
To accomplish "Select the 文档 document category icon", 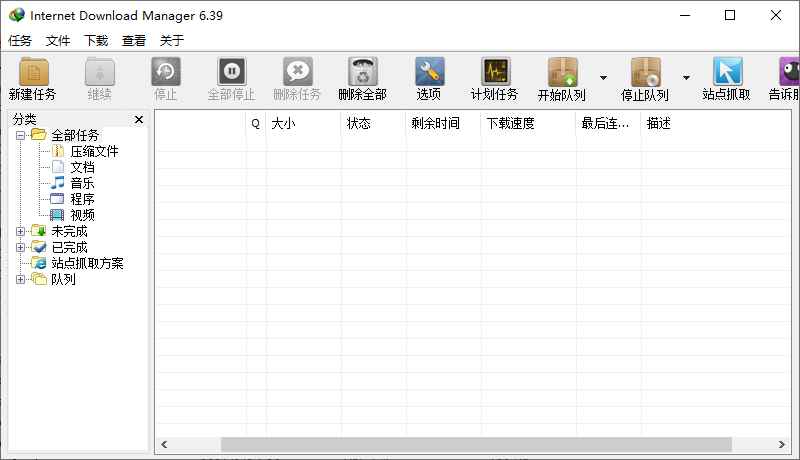I will pos(58,167).
